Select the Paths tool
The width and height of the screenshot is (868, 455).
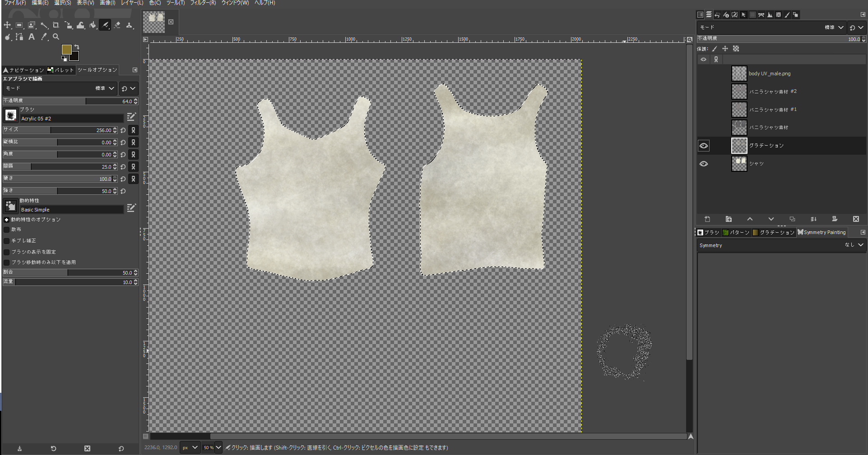(19, 37)
